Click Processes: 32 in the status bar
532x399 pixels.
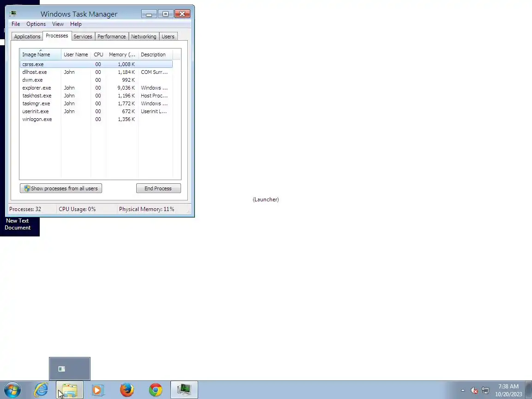pyautogui.click(x=25, y=209)
